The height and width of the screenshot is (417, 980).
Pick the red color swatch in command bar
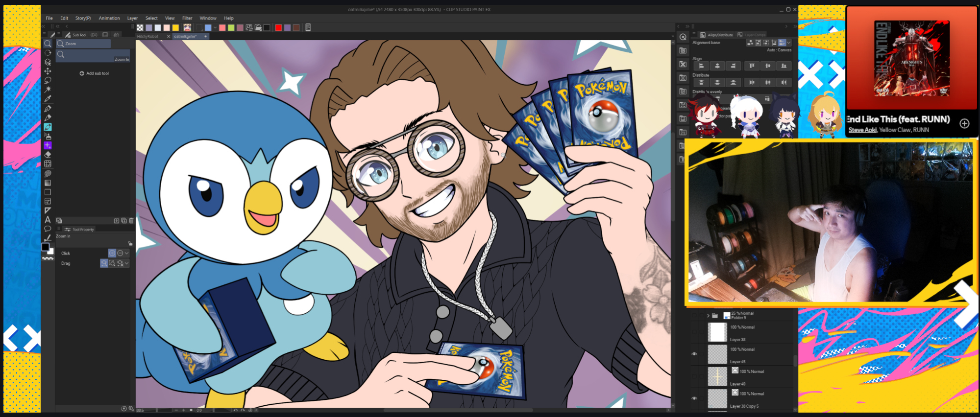[278, 27]
